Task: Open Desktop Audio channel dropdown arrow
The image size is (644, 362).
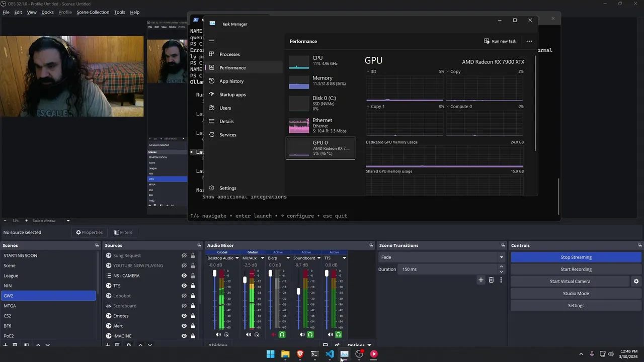Action: 237,258
